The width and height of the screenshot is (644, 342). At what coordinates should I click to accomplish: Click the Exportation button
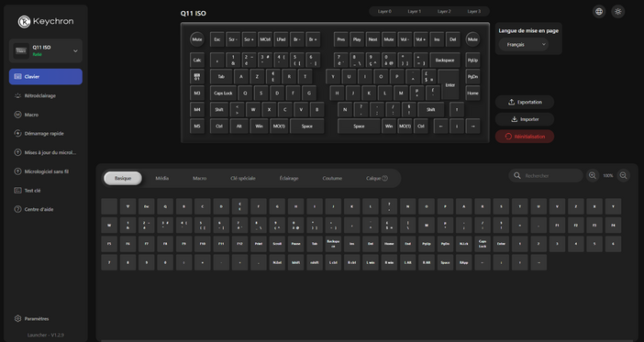(x=525, y=102)
